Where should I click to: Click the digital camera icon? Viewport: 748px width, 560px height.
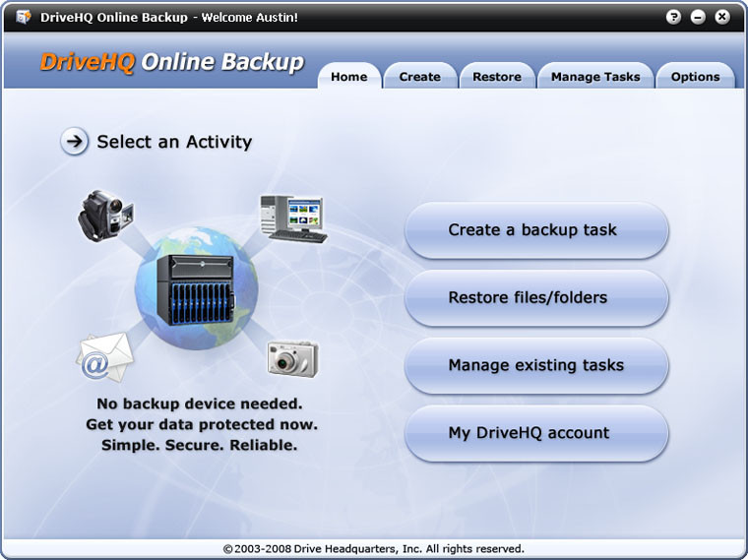[x=292, y=358]
